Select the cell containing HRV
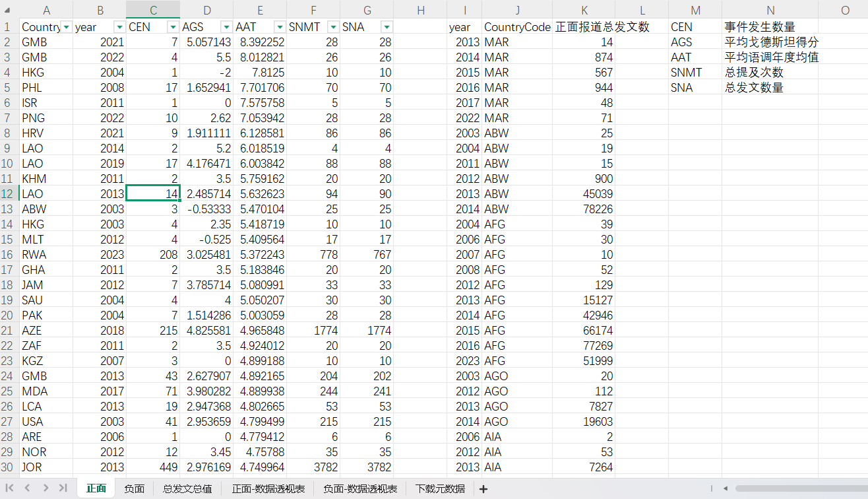The width and height of the screenshot is (868, 499). click(46, 133)
